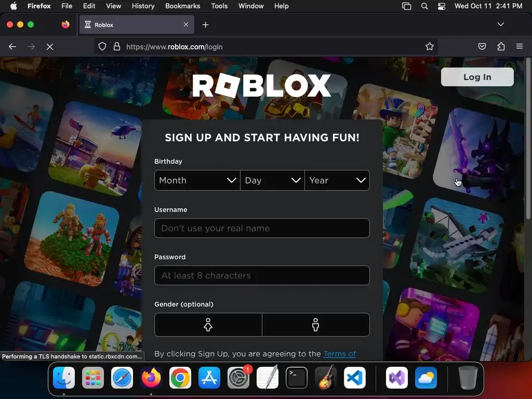532x399 pixels.
Task: Open the History menu
Action: point(143,6)
